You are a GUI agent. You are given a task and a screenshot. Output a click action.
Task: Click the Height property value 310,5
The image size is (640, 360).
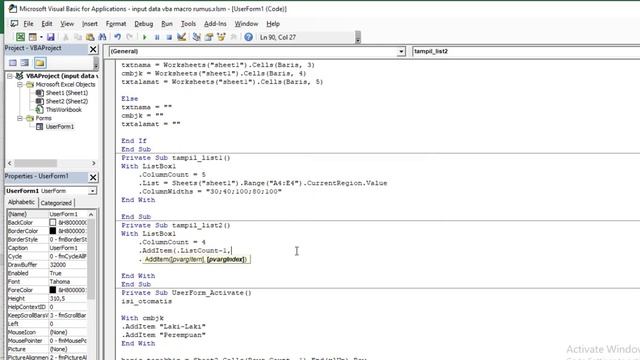coord(68,299)
